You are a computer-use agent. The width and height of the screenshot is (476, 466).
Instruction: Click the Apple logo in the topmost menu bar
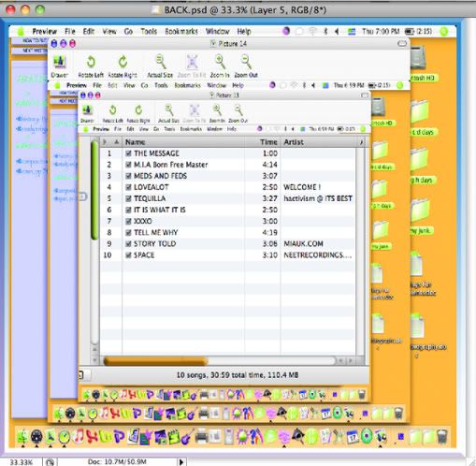tap(21, 31)
